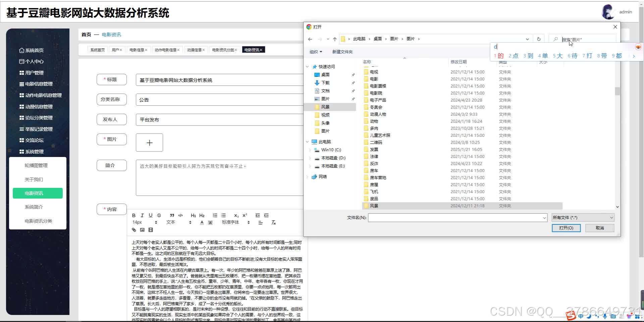
Task: Click the 首页 breadcrumb link
Action: click(x=86, y=35)
